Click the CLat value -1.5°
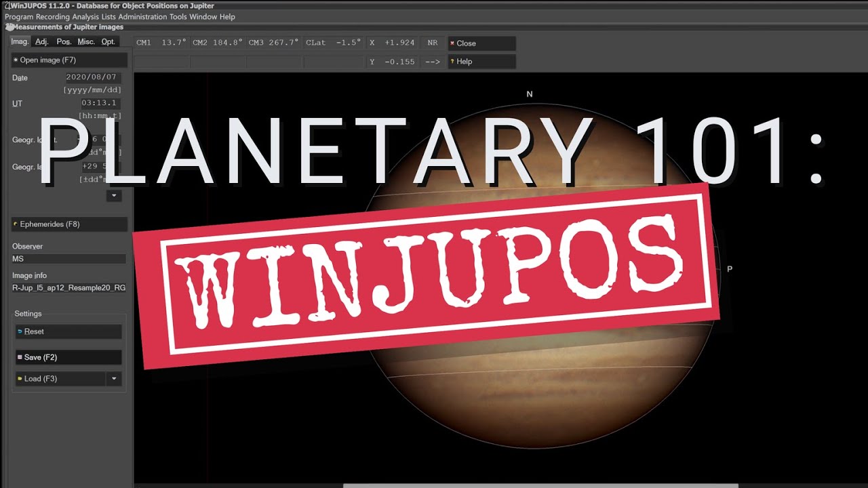 tap(349, 43)
